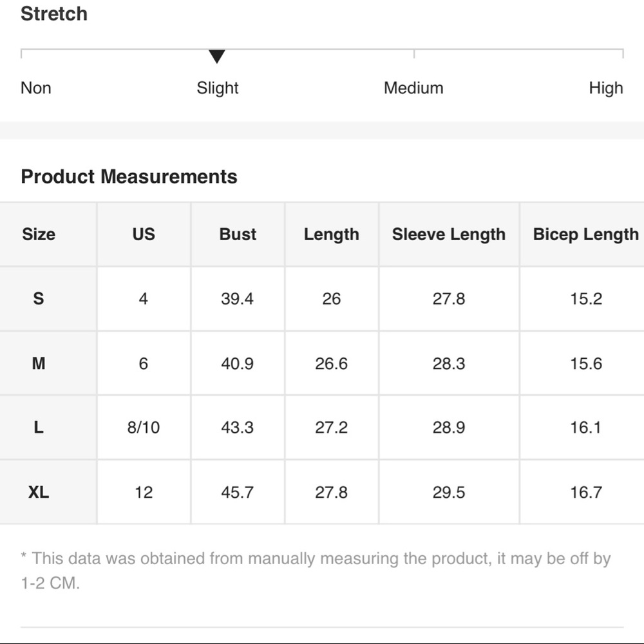The image size is (644, 644).
Task: Select the Sleeve Length column header
Action: tap(448, 234)
